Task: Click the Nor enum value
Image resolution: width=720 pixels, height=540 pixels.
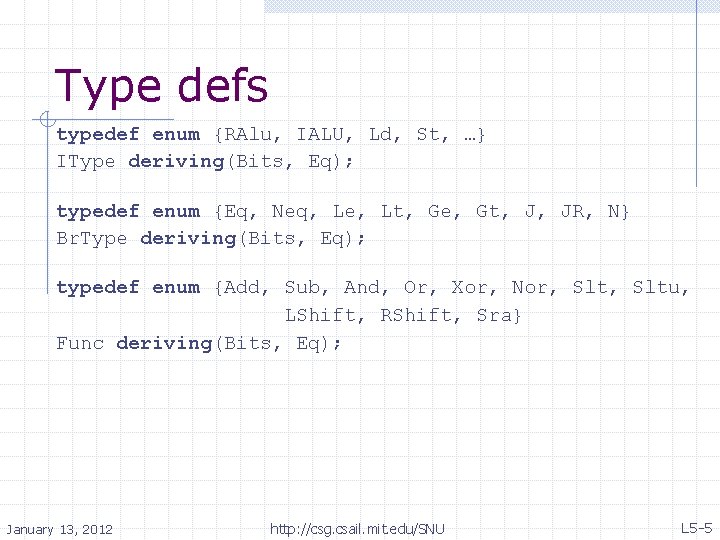Action: coord(529,287)
